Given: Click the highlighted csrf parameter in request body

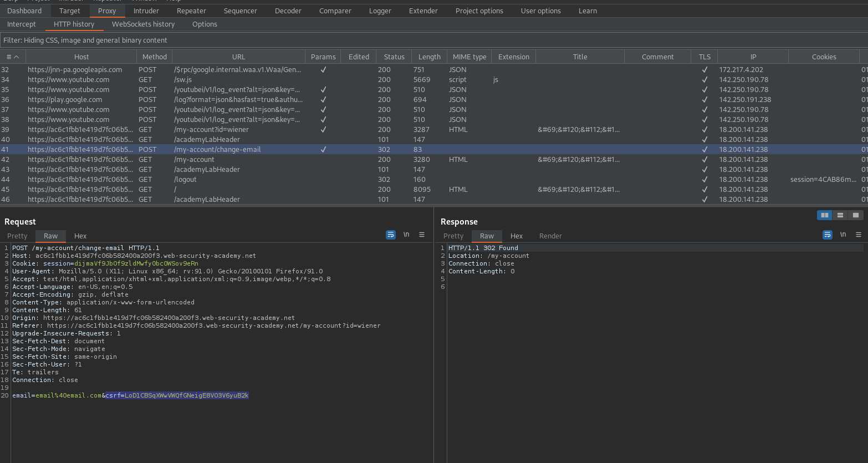Looking at the screenshot, I should pyautogui.click(x=177, y=395).
